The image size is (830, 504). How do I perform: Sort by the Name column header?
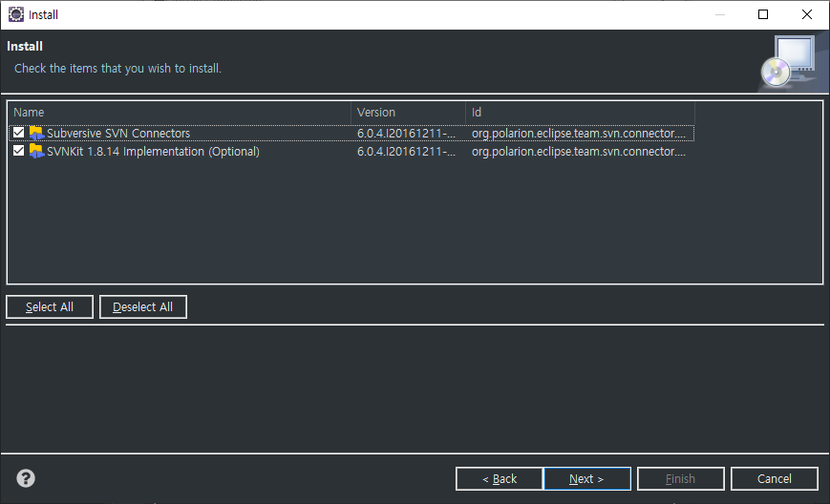(180, 112)
